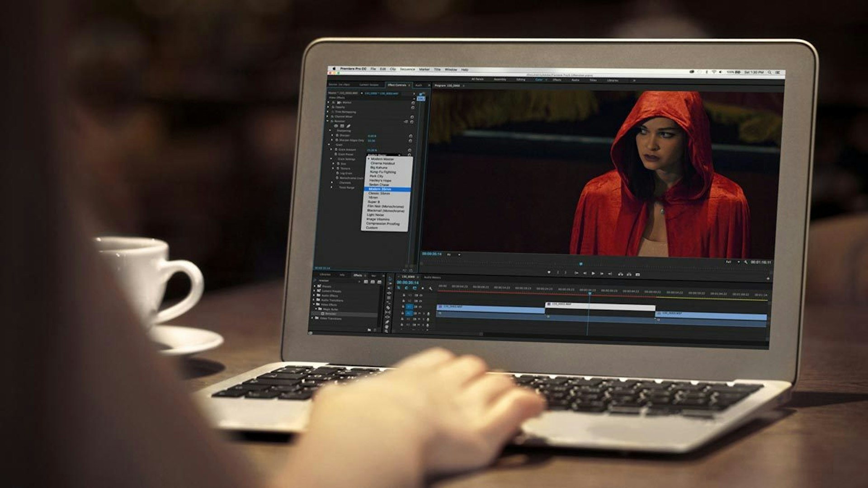Toggle the A1 track target button
The height and width of the screenshot is (488, 868).
tap(409, 313)
